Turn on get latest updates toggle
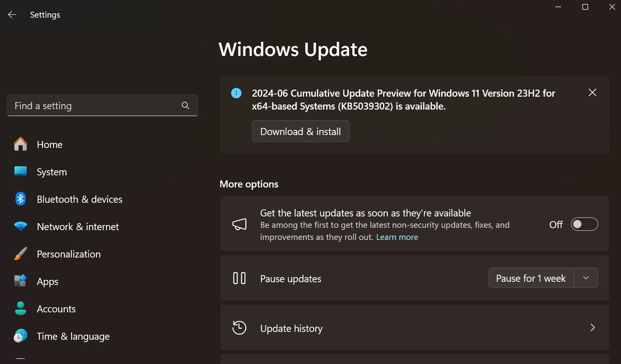The height and width of the screenshot is (364, 621). click(584, 224)
